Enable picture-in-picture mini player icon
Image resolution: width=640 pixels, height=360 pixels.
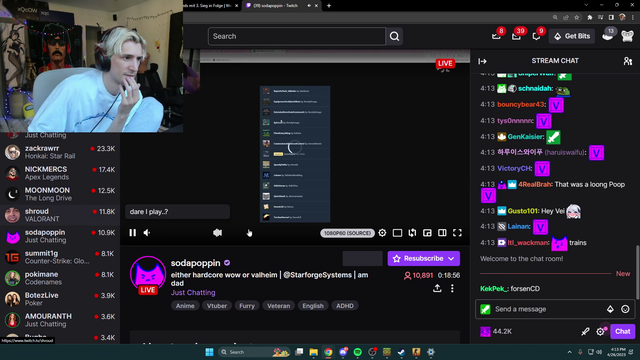[x=427, y=233]
